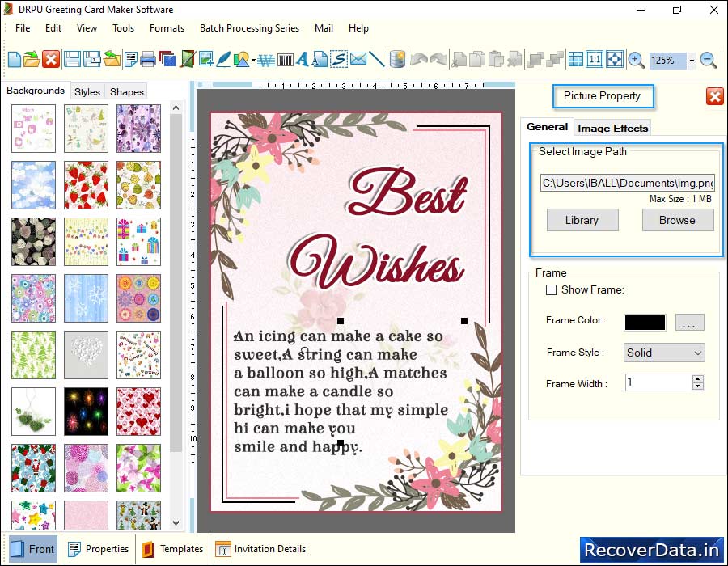Viewport: 728px width, 566px height.
Task: Open an existing file via the green folder icon
Action: point(32,59)
